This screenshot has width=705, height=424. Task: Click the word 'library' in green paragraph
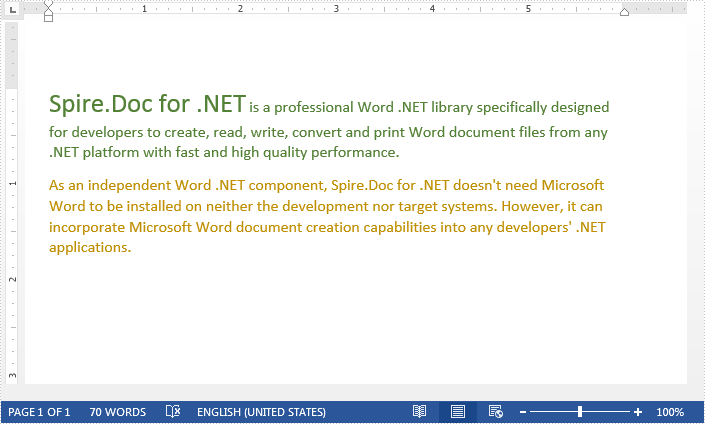click(452, 108)
